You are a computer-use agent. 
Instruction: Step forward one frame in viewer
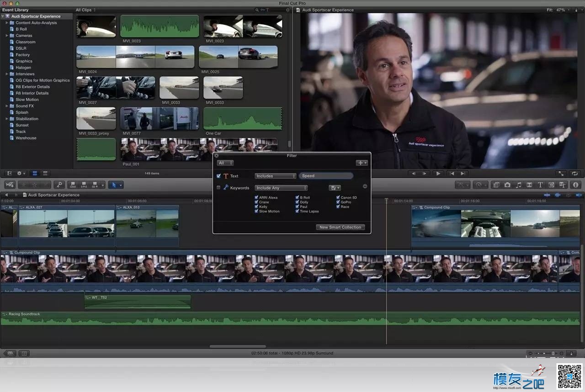[425, 174]
